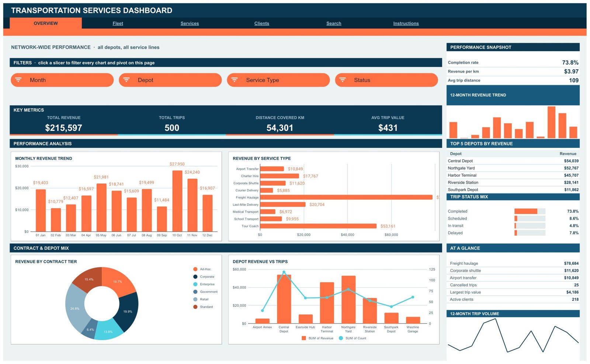590x364 pixels.
Task: Select the OVERVIEW tab
Action: click(x=46, y=23)
